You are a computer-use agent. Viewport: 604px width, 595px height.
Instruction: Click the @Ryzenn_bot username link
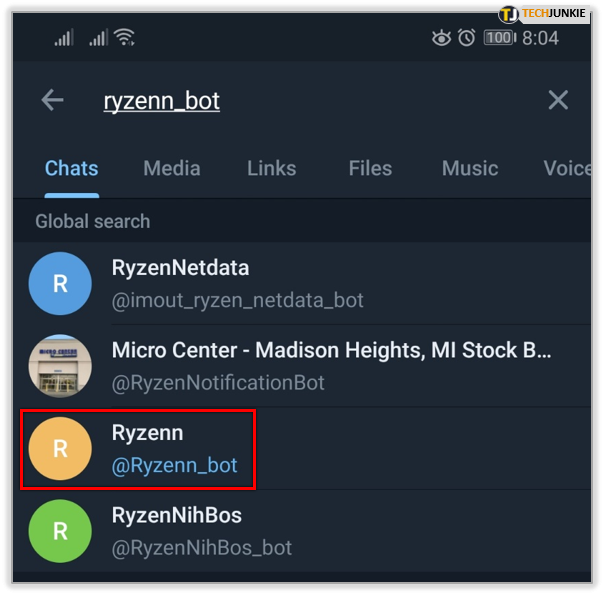174,465
